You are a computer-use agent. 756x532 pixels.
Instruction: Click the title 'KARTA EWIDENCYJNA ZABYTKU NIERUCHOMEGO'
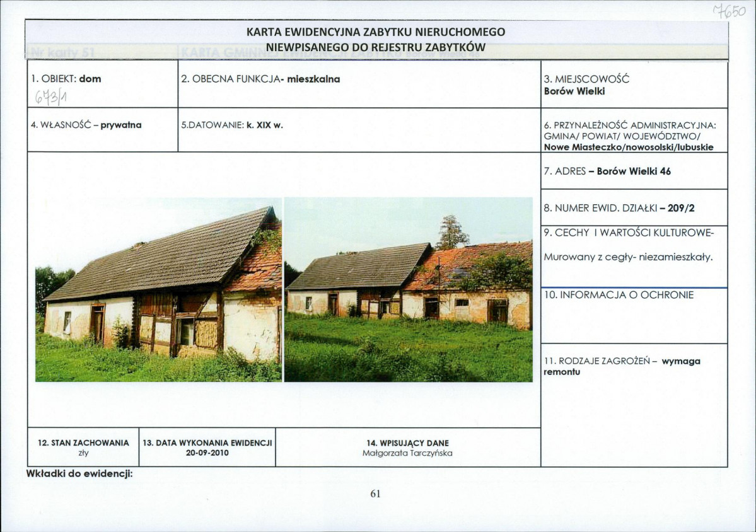pyautogui.click(x=376, y=32)
